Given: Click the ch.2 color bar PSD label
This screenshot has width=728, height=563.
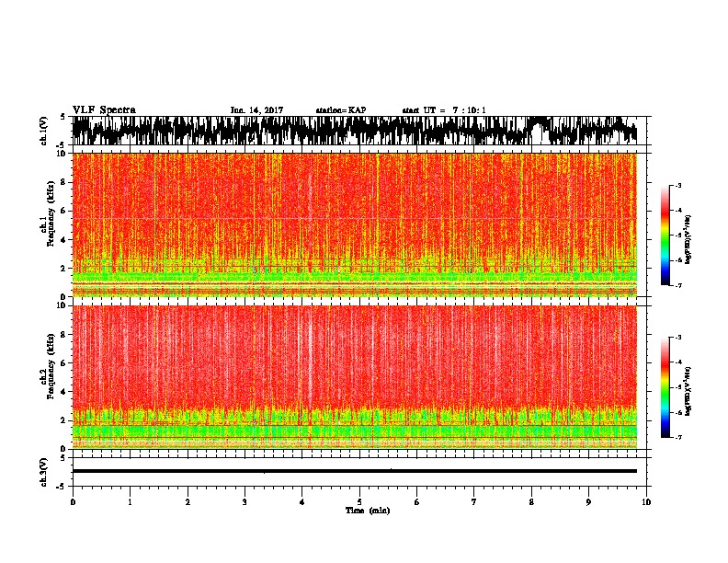Looking at the screenshot, I should [x=688, y=391].
